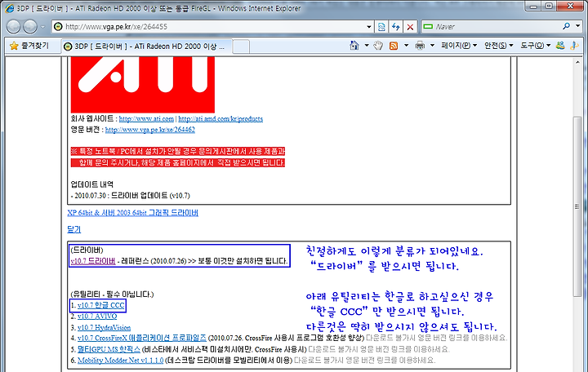Open the 안전(S) menu
The image size is (588, 372).
pyautogui.click(x=498, y=46)
